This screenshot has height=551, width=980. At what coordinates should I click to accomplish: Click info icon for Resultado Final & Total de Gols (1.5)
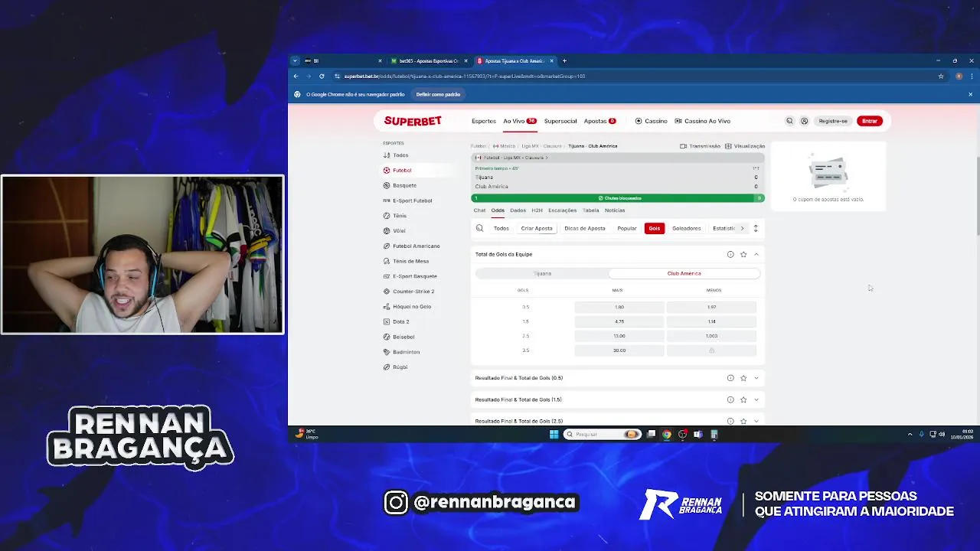click(730, 399)
